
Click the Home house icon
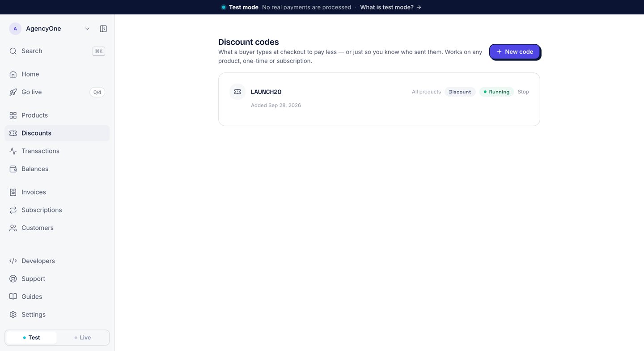(13, 74)
